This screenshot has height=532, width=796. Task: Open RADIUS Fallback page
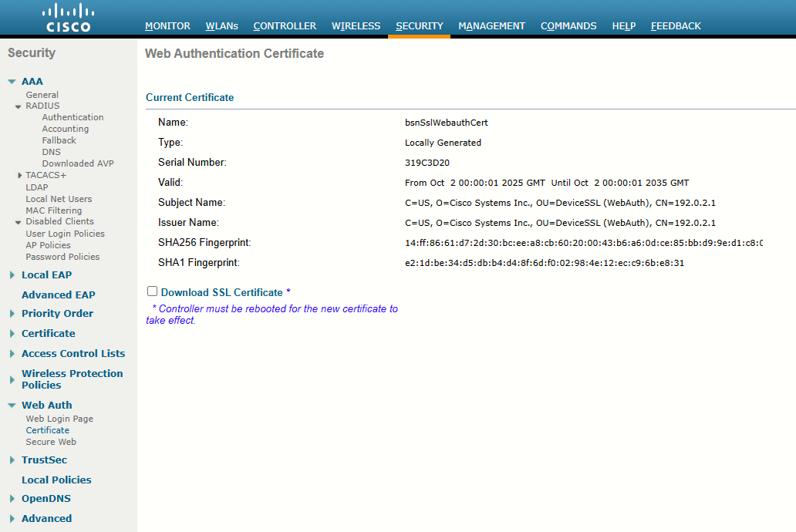[59, 140]
